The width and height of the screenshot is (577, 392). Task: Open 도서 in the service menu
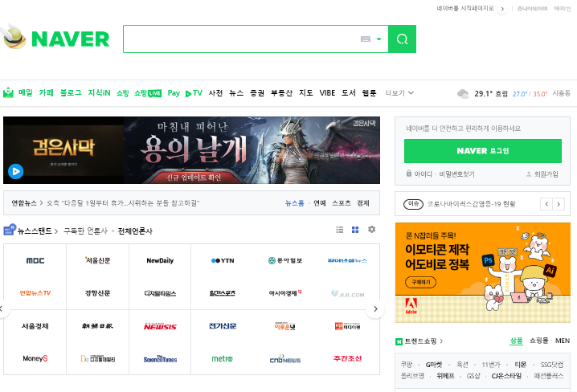click(x=349, y=93)
